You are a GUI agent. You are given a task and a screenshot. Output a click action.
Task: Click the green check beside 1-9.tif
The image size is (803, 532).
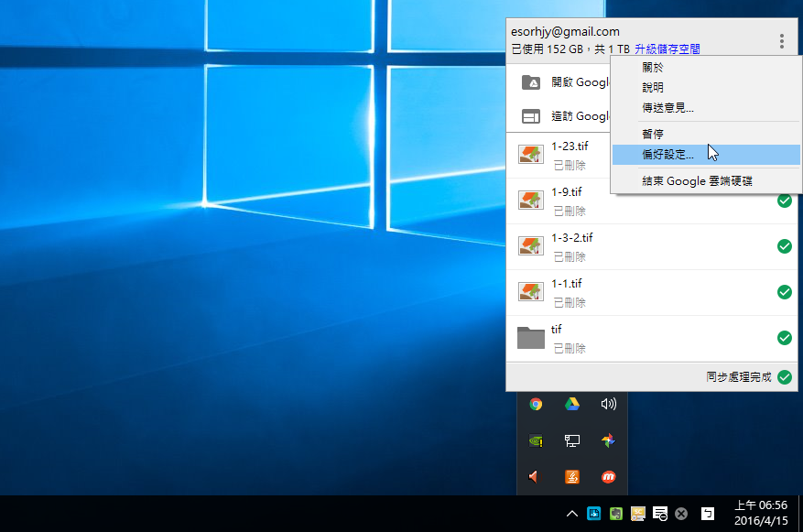[784, 201]
